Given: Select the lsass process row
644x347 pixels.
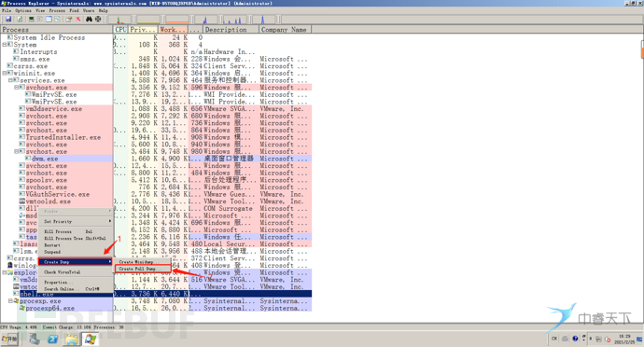Looking at the screenshot, I should (156, 244).
